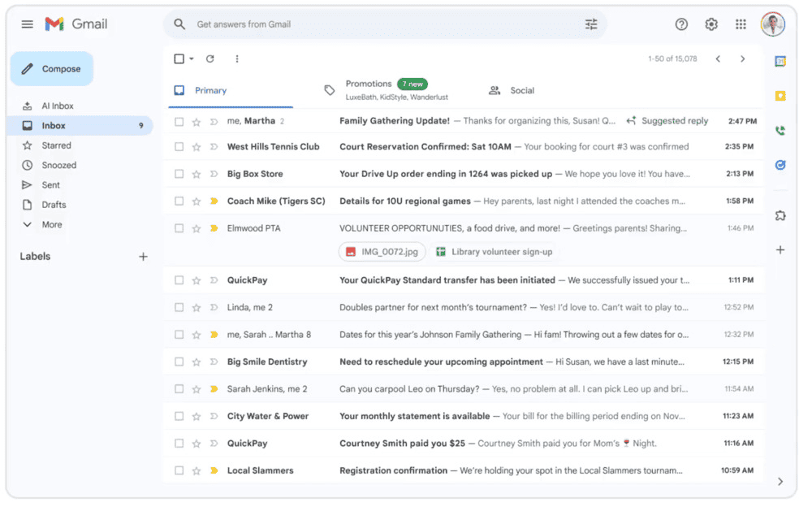The image size is (812, 511).
Task: Open the Suggested reply for Family Gathering
Action: pos(667,121)
